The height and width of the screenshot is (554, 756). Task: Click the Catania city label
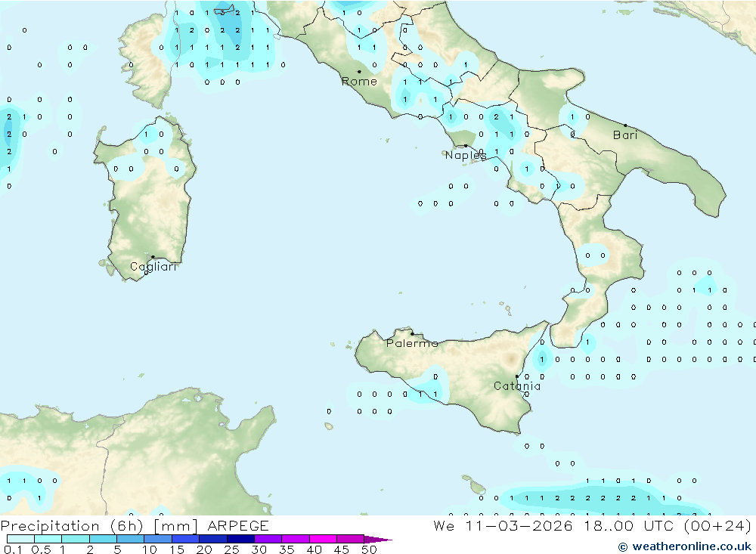point(517,385)
